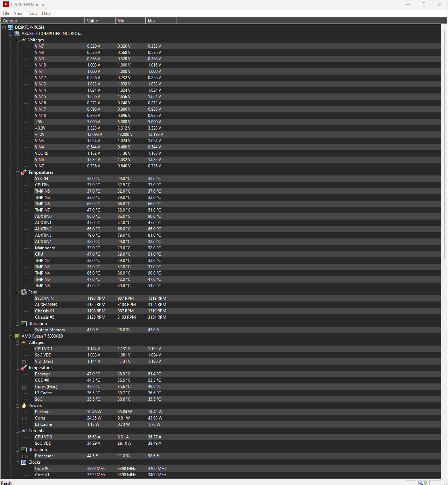Click the Ryzen Temperatures thermometer icon

(x=24, y=368)
